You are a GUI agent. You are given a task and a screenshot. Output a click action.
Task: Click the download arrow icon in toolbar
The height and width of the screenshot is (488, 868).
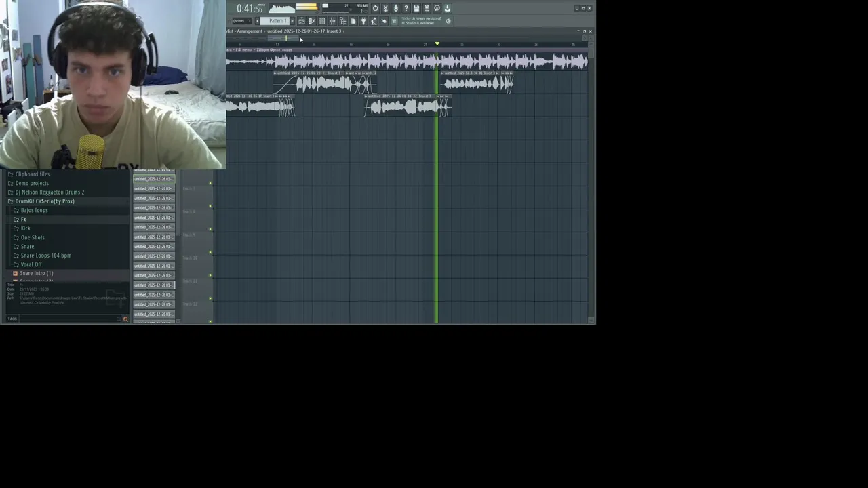click(448, 8)
